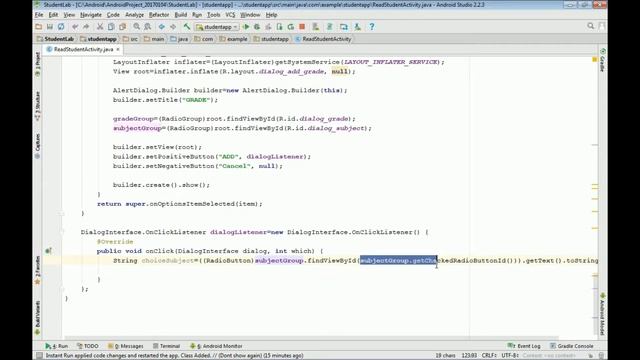Click the Paste clipboard icon

(x=122, y=27)
